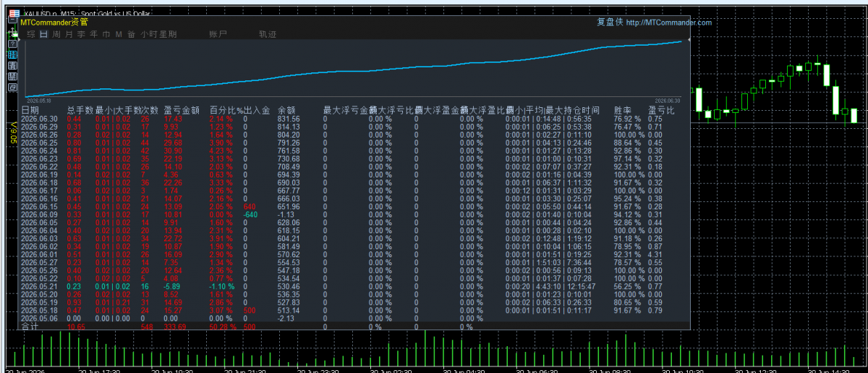Click the 831.56 balance value
868x373 pixels.
tap(289, 119)
